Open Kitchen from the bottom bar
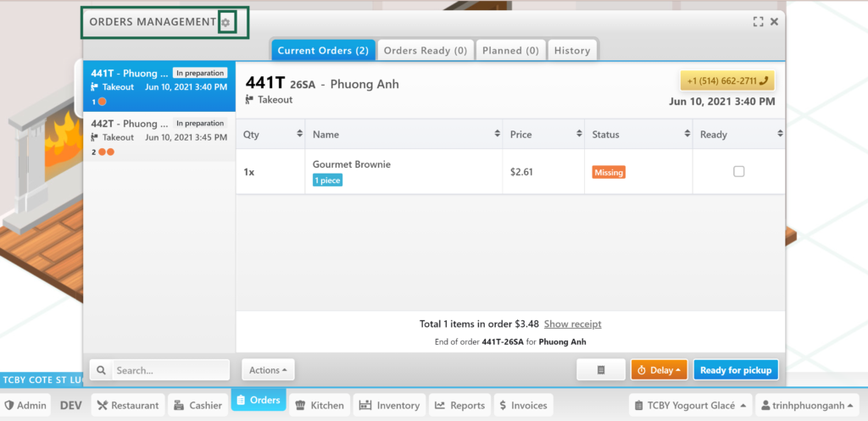The height and width of the screenshot is (421, 868). (x=318, y=405)
